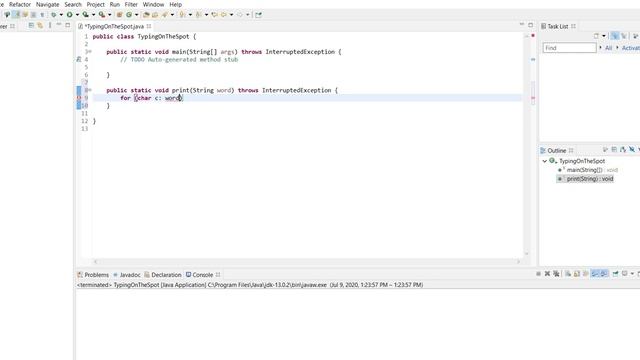Open the Search icon dropdown arrow
Screen dimensions: 640x360
tap(172, 15)
